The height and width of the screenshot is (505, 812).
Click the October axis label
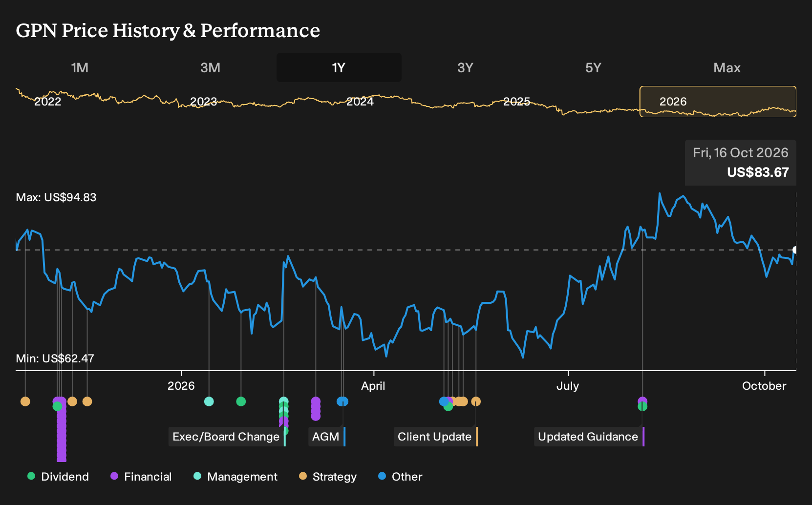764,386
